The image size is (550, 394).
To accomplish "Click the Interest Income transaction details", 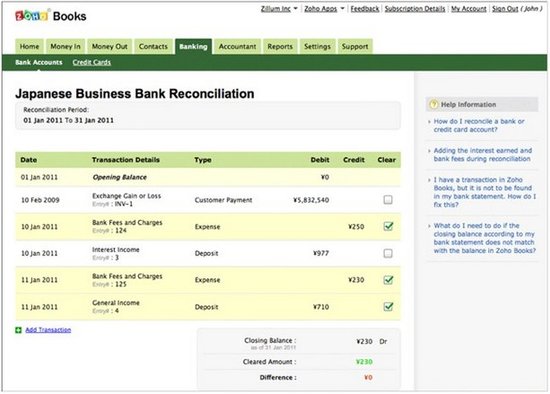I will (x=116, y=253).
